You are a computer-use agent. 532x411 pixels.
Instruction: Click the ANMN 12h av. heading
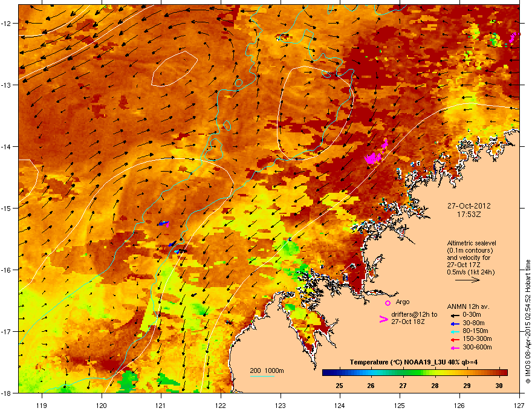coord(468,306)
